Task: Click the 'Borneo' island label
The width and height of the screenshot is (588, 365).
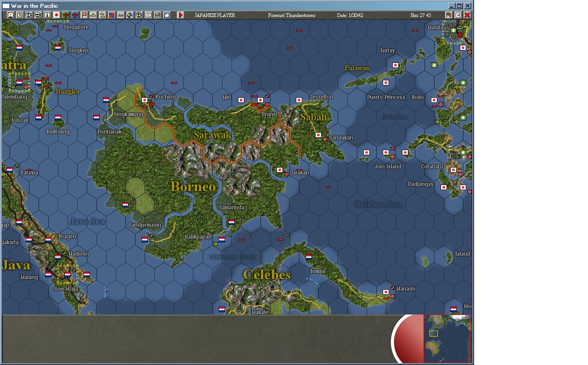Action: click(x=193, y=186)
